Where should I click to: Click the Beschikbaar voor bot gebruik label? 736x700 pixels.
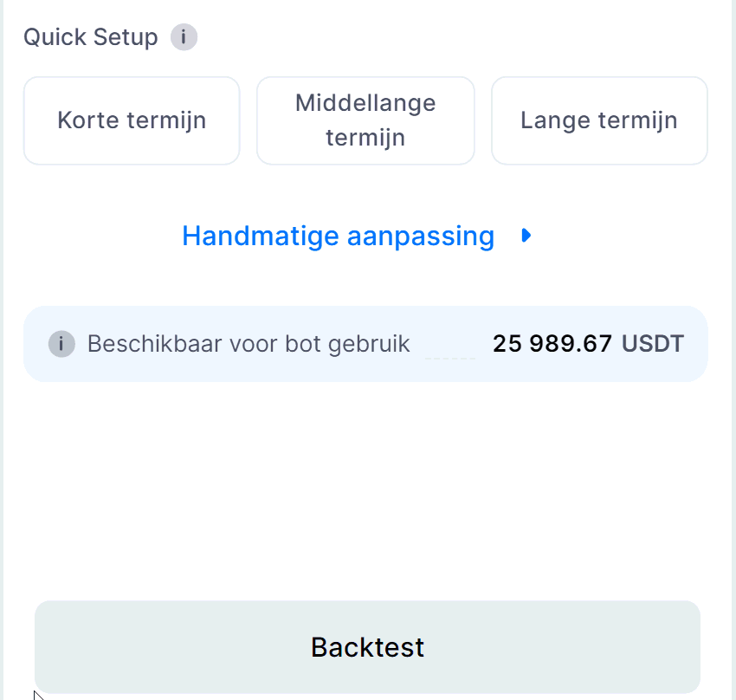point(249,344)
